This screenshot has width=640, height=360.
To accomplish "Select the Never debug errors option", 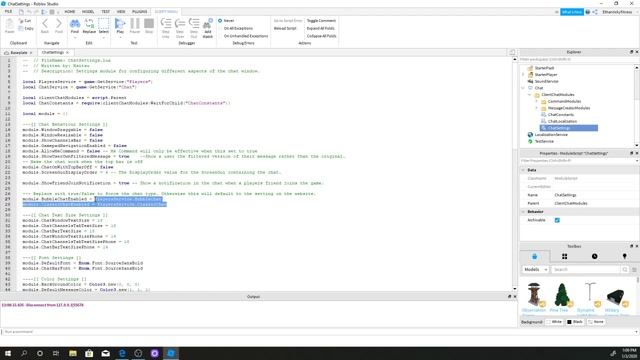I will (x=226, y=20).
